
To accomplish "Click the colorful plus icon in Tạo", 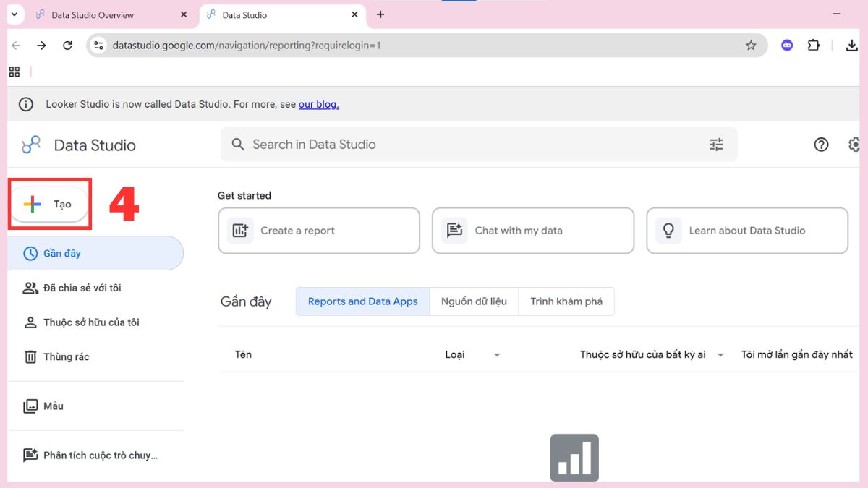I will [33, 205].
